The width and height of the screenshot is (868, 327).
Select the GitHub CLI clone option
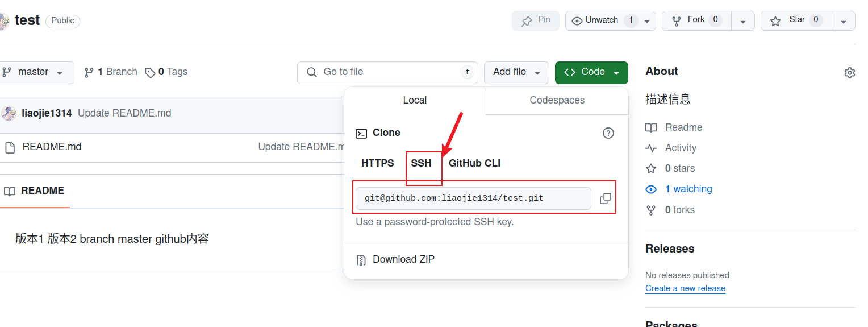pos(474,163)
